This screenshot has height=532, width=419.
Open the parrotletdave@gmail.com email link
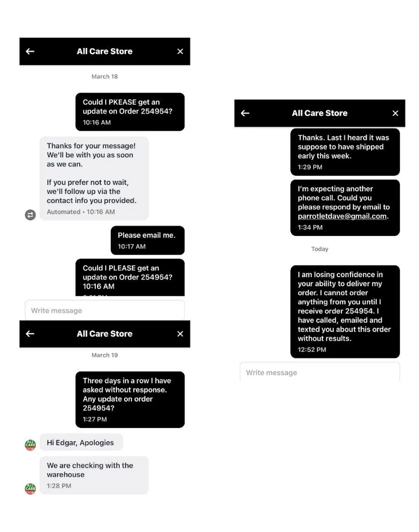[x=342, y=216]
